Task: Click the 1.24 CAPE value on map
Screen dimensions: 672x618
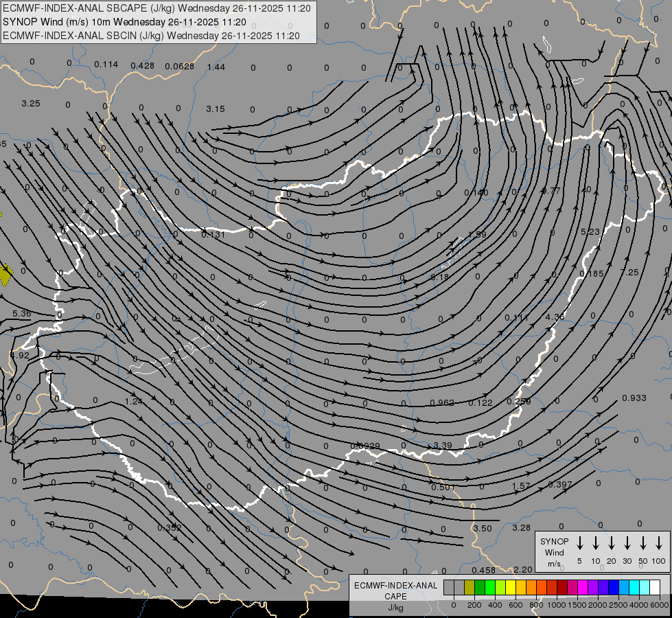Action: coord(134,402)
